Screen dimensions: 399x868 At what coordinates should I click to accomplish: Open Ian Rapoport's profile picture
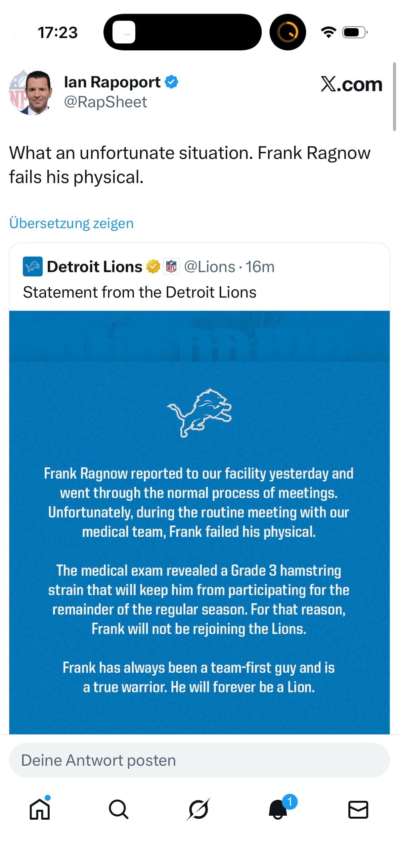click(x=32, y=92)
